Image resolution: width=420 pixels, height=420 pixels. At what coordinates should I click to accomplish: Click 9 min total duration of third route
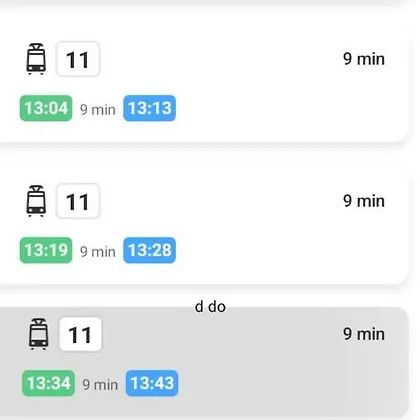click(x=364, y=334)
